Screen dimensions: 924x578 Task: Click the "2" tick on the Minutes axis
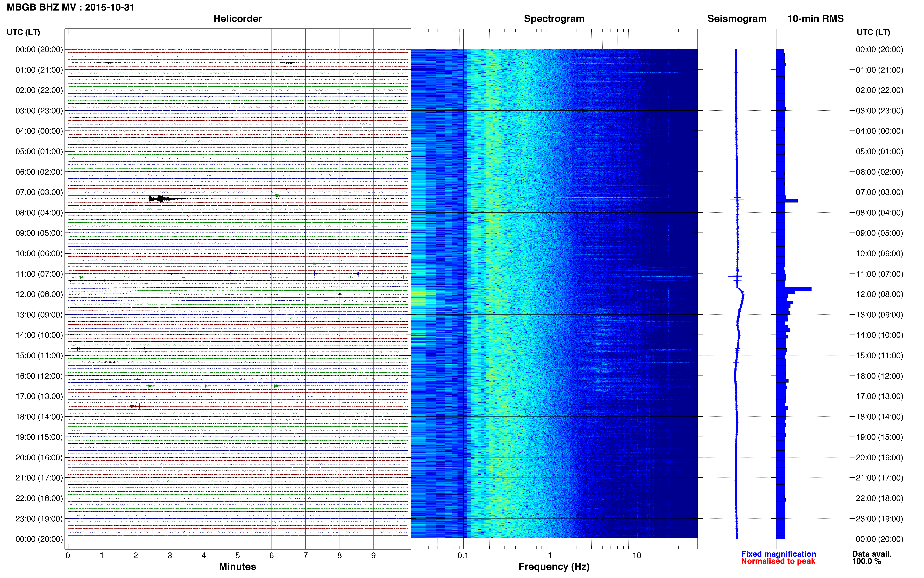[136, 556]
